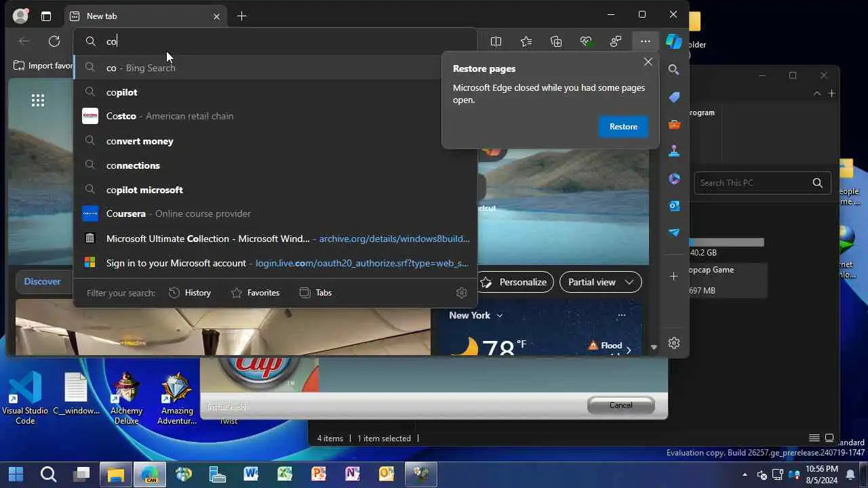868x488 pixels.
Task: Click into the address bar text field
Action: (275, 41)
